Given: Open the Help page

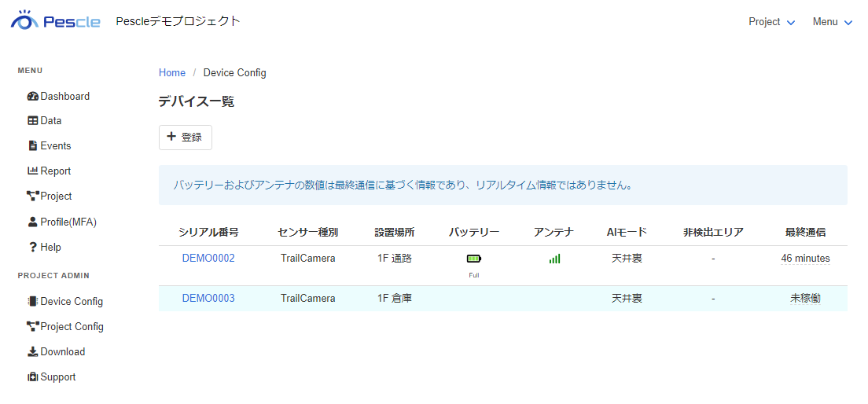Looking at the screenshot, I should pos(45,247).
